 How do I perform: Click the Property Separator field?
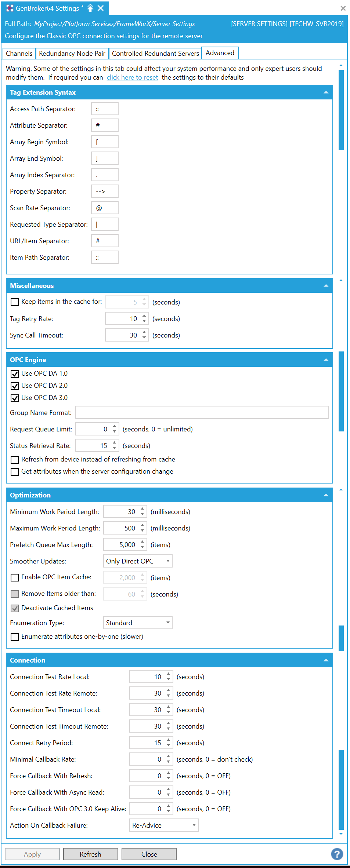105,191
